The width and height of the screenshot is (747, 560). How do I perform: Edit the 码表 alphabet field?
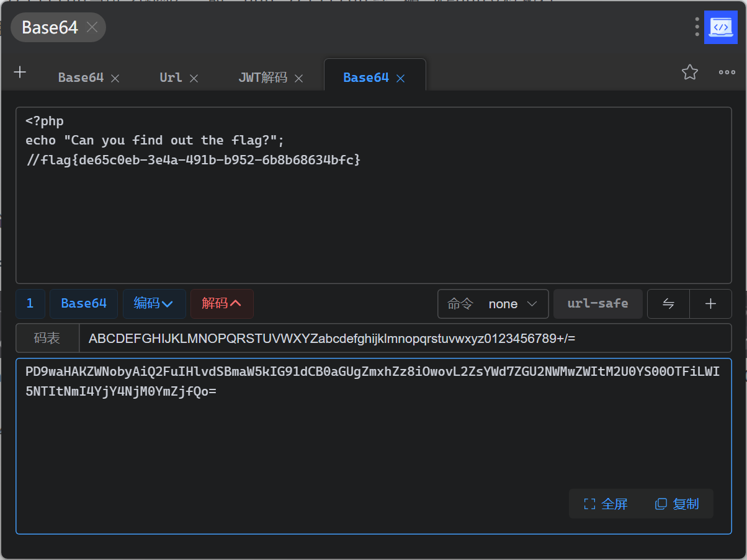click(x=405, y=338)
